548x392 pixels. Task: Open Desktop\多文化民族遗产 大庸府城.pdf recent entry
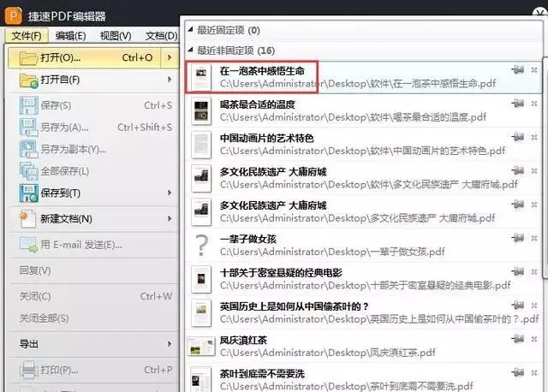point(363,211)
